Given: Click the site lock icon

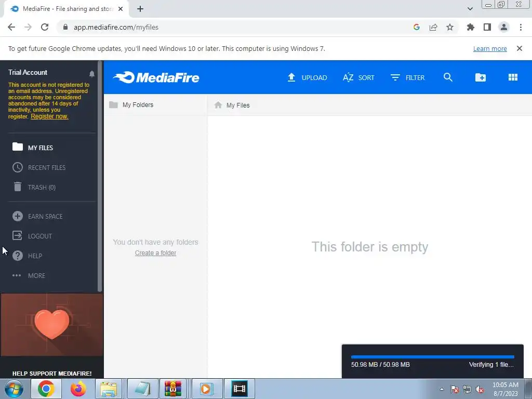Looking at the screenshot, I should pyautogui.click(x=65, y=27).
